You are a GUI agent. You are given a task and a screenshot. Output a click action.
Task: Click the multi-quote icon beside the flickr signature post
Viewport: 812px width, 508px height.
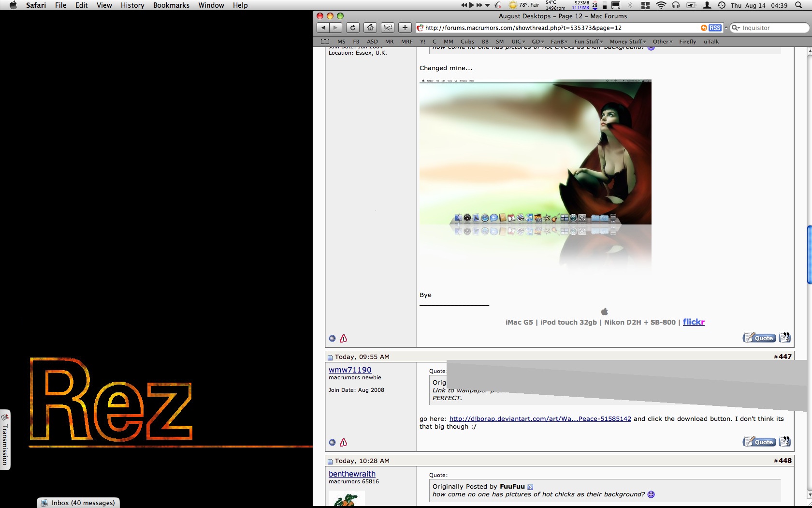pos(785,338)
